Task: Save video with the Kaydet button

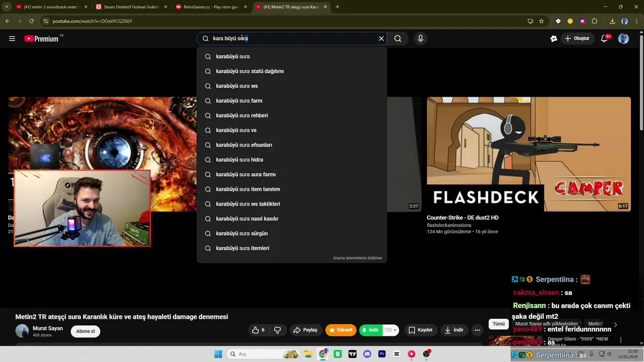Action: (x=421, y=330)
